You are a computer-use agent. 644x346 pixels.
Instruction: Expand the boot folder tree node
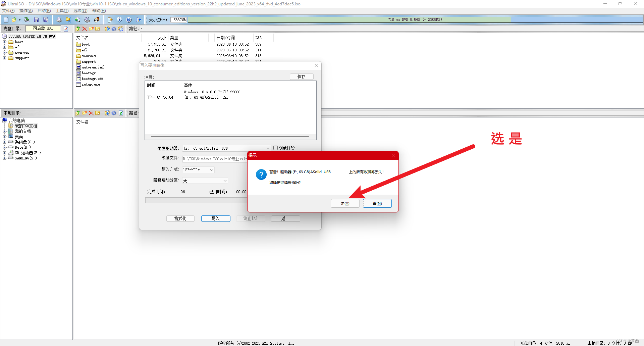coord(5,42)
